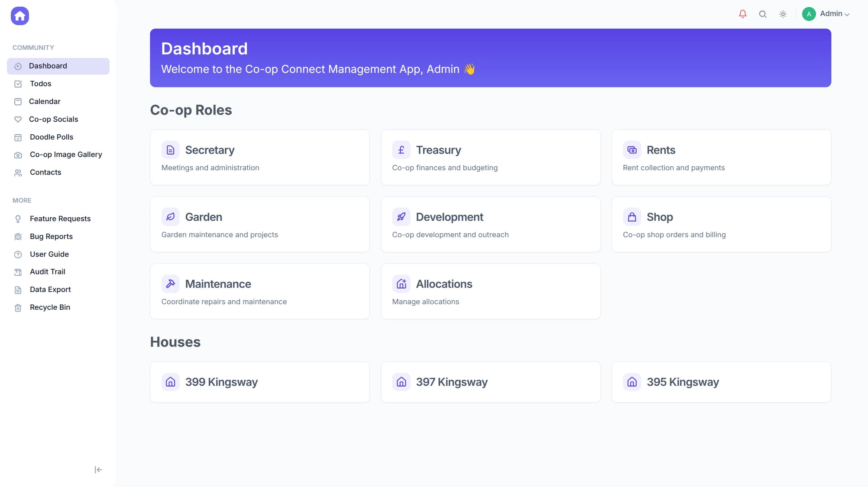Click the green Admin avatar circle

809,14
